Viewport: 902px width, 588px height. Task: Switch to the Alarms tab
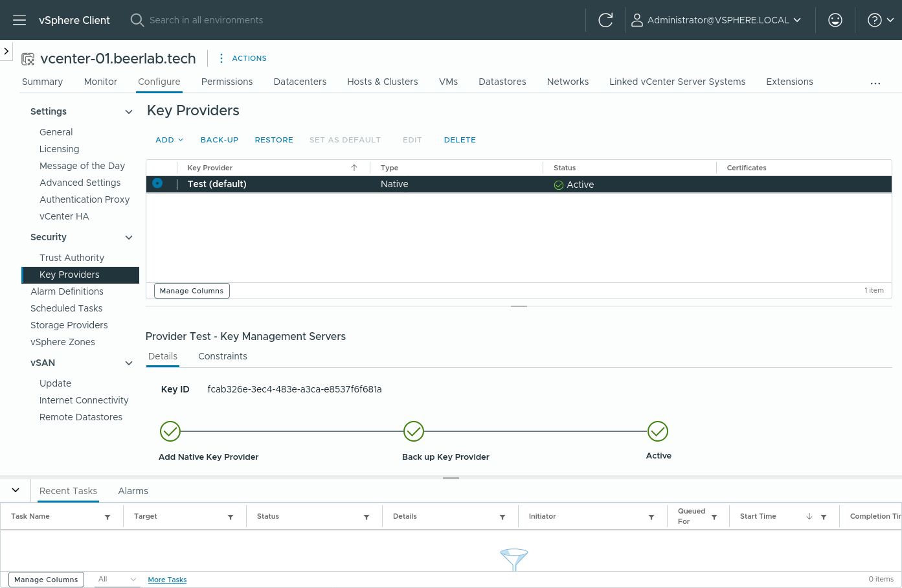pyautogui.click(x=133, y=491)
